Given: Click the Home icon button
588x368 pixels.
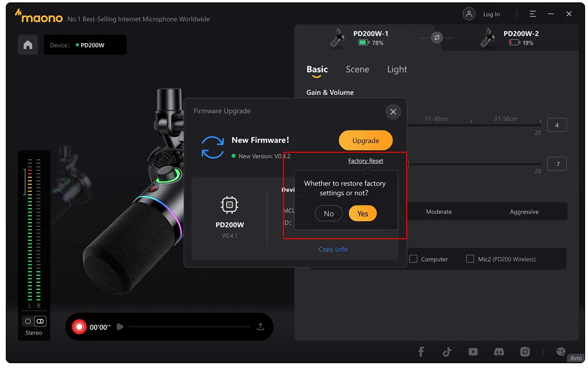Looking at the screenshot, I should click(x=28, y=45).
